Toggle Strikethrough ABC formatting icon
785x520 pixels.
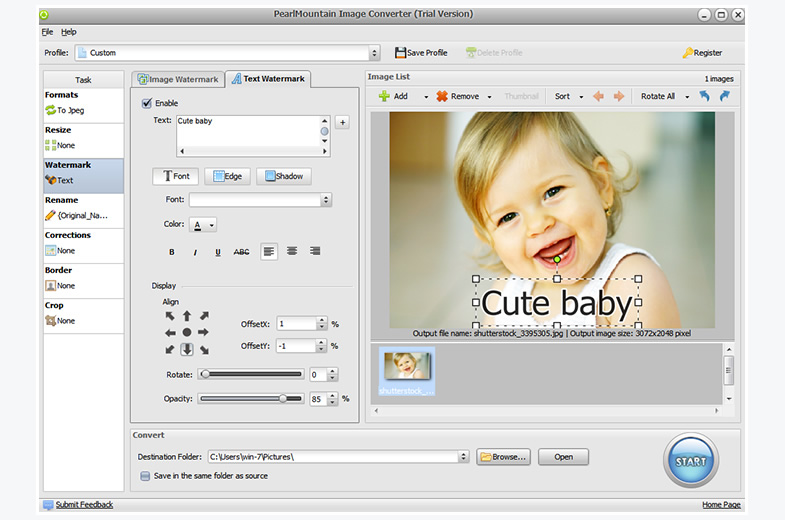pos(241,252)
